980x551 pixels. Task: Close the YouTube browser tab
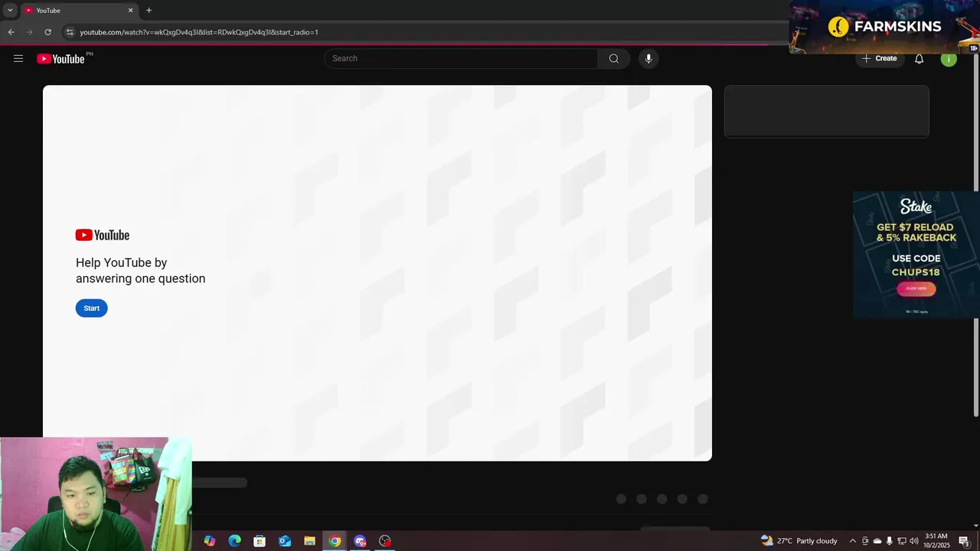[130, 11]
